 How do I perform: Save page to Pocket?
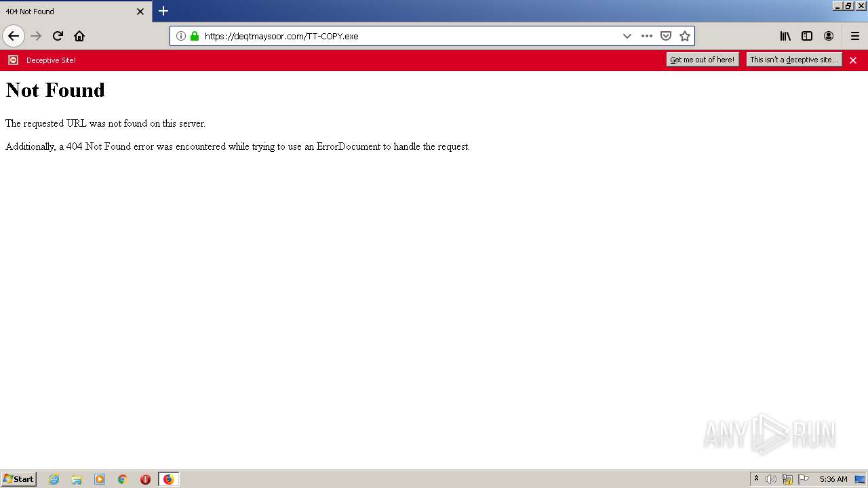tap(666, 36)
